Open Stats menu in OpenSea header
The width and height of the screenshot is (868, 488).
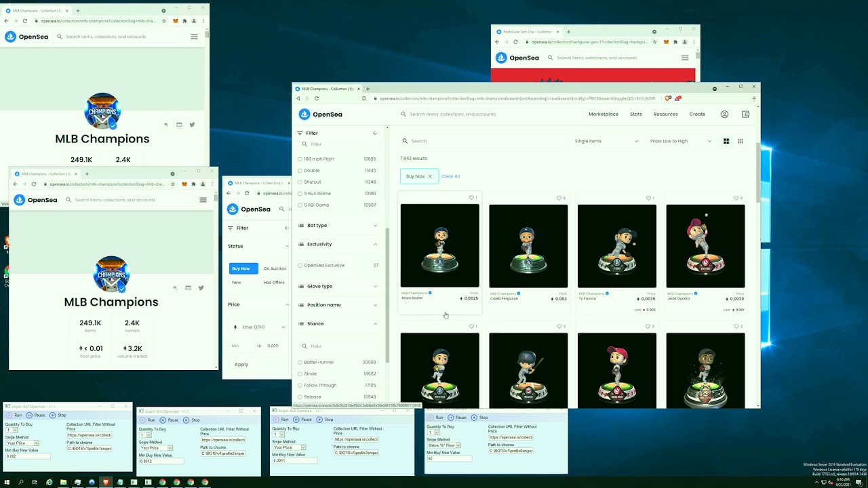point(636,115)
